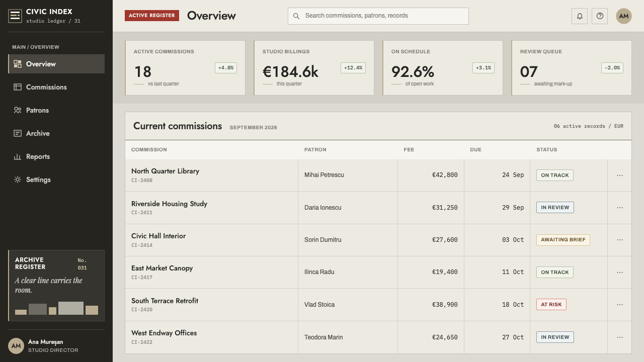Click the Awaiting Brief status badge
Image resolution: width=644 pixels, height=362 pixels.
click(563, 240)
